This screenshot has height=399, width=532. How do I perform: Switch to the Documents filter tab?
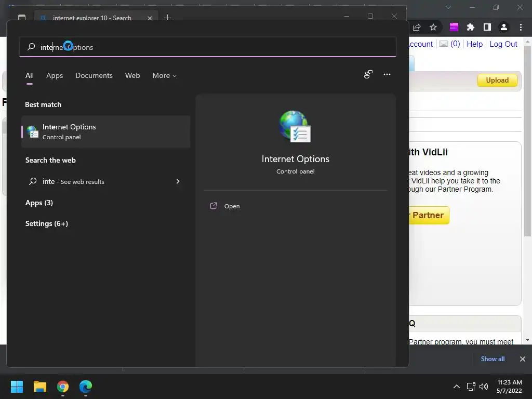tap(94, 75)
